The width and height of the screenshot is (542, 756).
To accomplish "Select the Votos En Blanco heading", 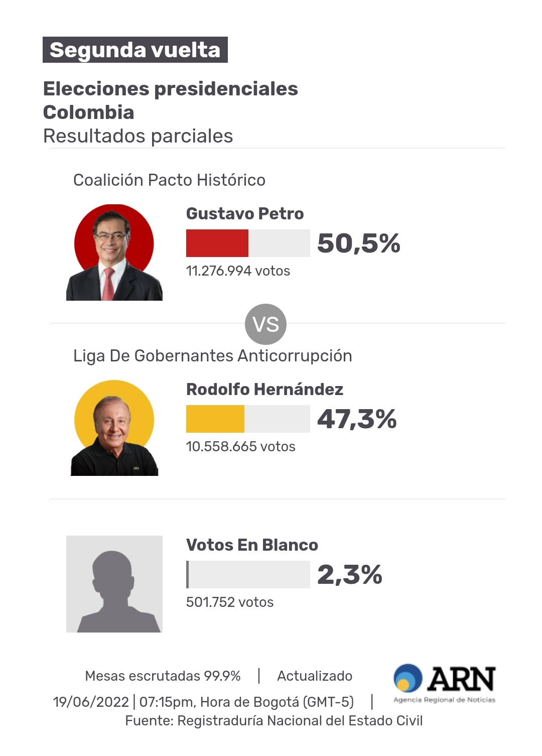I will click(252, 545).
